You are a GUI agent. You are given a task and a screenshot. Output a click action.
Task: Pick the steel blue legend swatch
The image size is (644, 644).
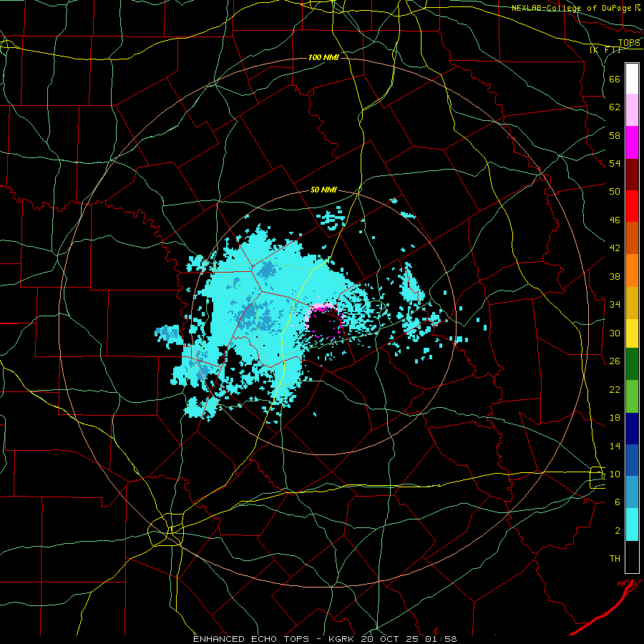(x=632, y=492)
